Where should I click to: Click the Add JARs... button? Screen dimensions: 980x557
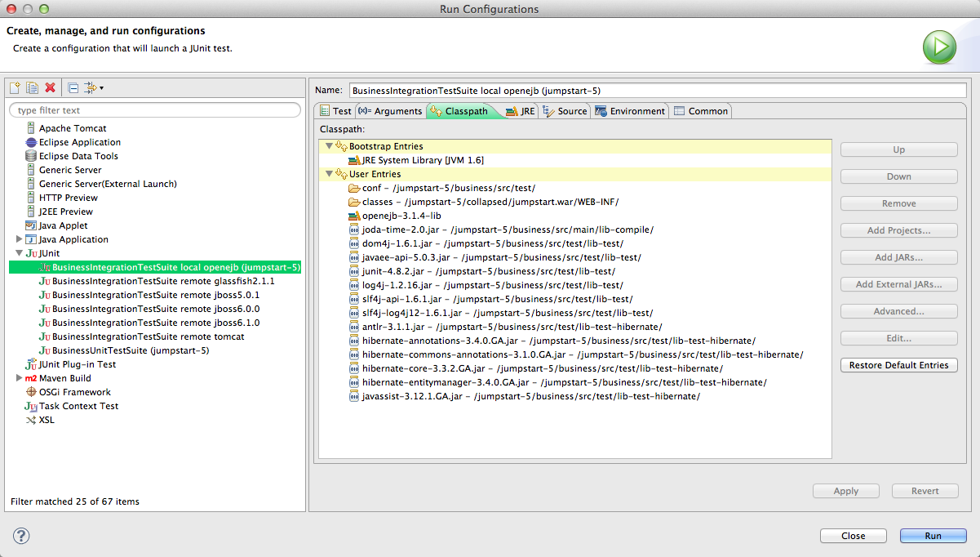(899, 257)
